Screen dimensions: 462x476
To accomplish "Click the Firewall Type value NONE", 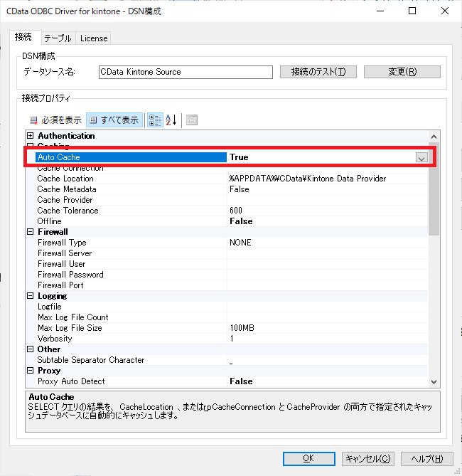I will click(x=240, y=243).
